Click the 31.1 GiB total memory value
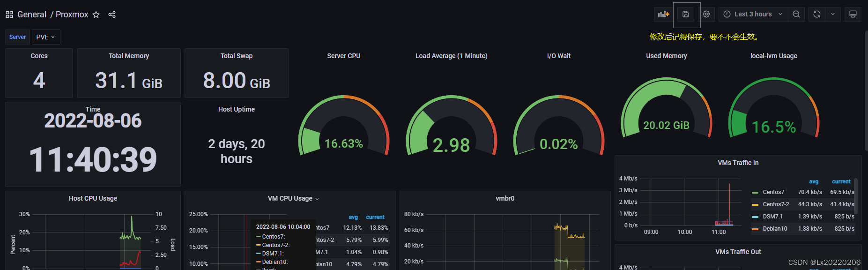This screenshot has height=270, width=868. point(129,81)
